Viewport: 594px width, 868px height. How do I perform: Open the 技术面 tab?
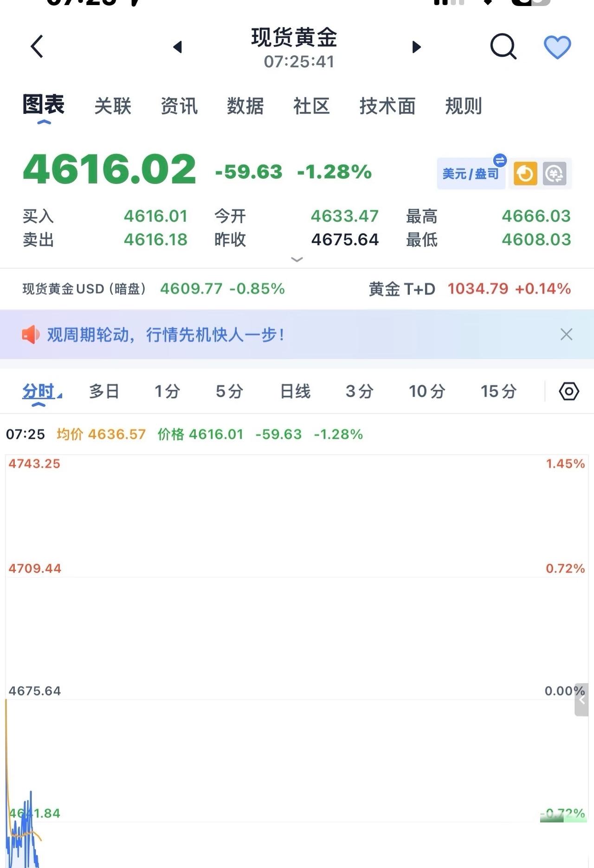point(387,106)
